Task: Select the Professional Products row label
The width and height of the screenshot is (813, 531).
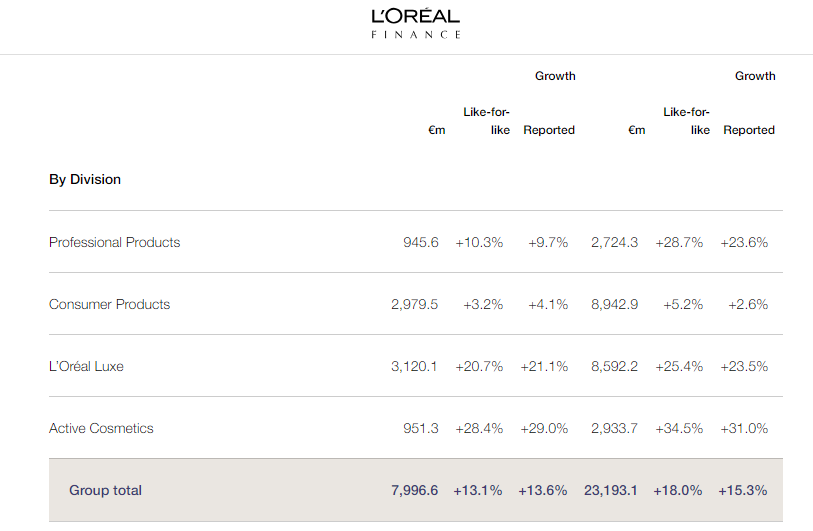Action: pyautogui.click(x=115, y=242)
